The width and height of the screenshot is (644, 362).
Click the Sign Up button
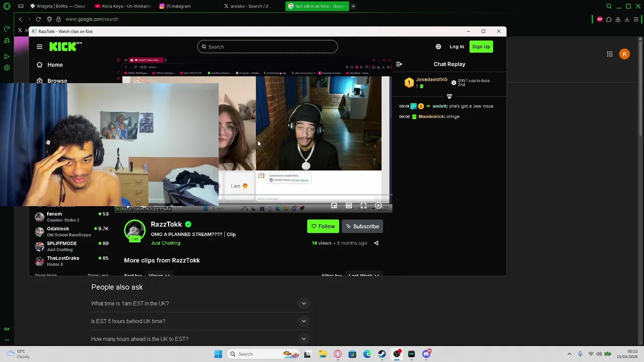(x=481, y=47)
